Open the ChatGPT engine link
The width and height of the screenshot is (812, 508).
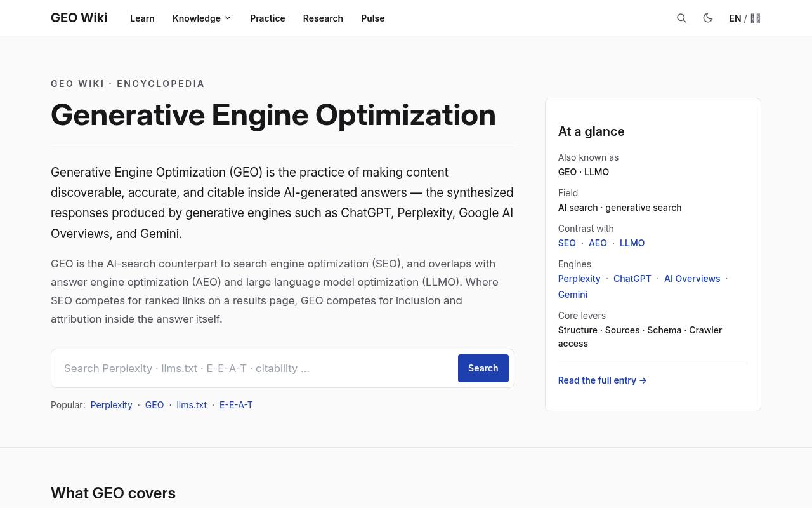632,279
